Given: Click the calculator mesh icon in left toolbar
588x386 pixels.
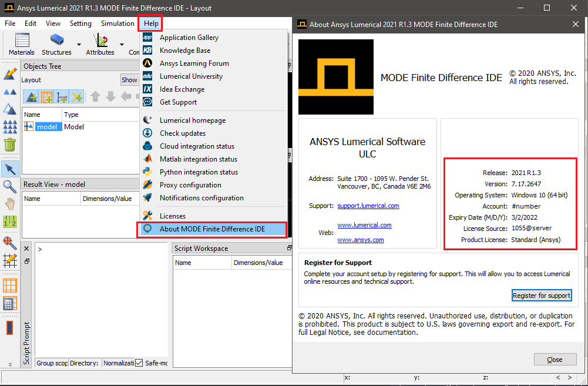Looking at the screenshot, I should tap(10, 304).
